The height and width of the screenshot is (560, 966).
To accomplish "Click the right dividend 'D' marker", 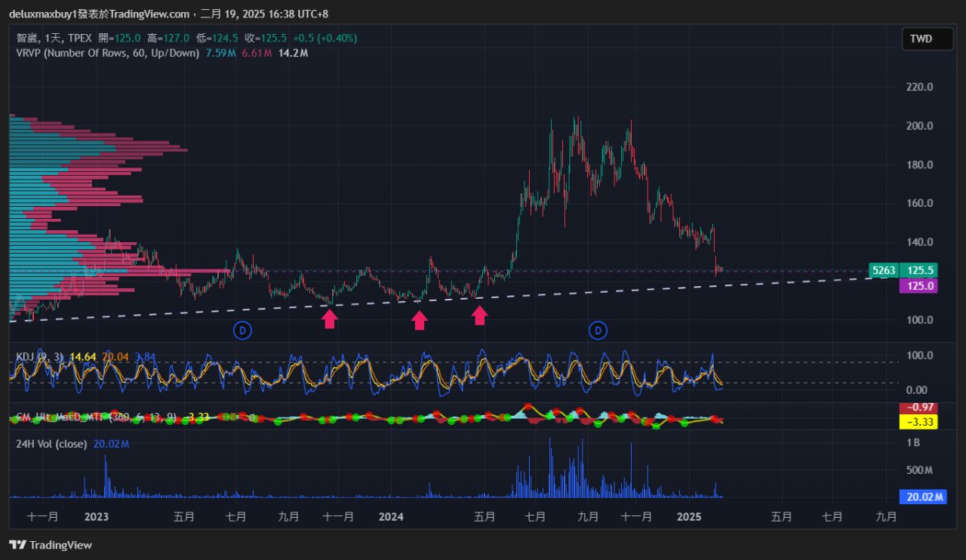I will [x=598, y=330].
